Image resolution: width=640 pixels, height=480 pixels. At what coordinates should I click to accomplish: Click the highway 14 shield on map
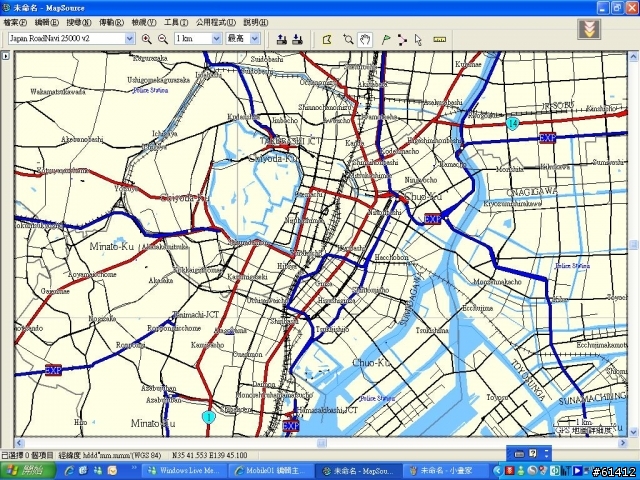tap(513, 123)
